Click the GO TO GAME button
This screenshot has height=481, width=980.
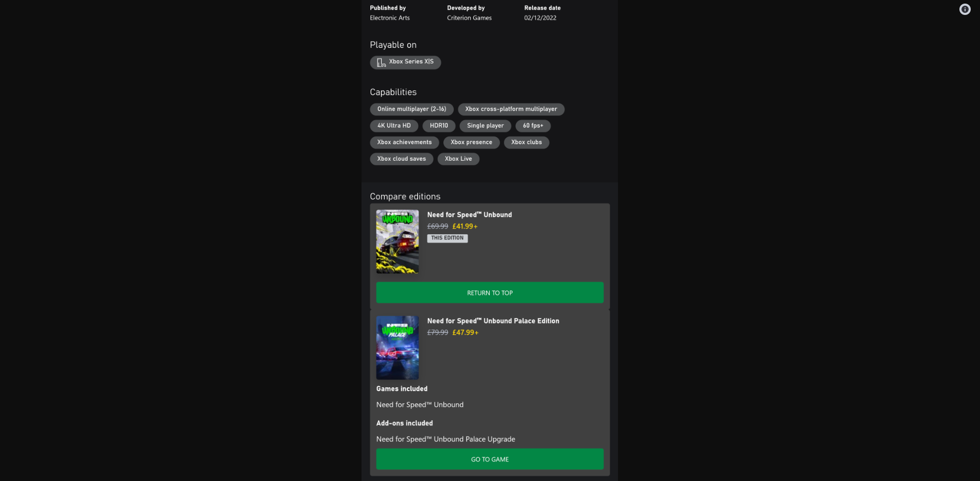490,459
